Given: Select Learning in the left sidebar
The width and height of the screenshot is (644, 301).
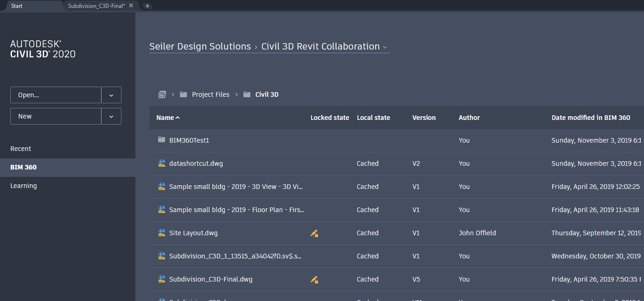Looking at the screenshot, I should (x=24, y=186).
